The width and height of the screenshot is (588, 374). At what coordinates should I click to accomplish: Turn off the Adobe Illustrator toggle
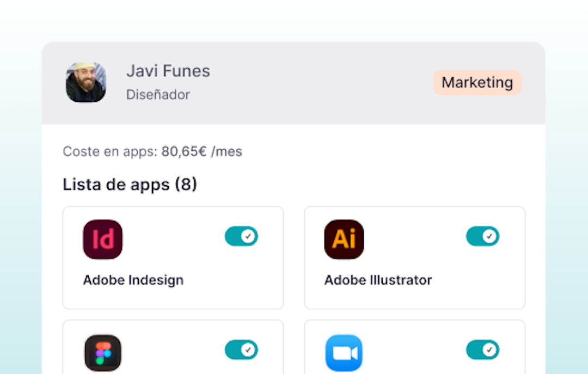pyautogui.click(x=482, y=236)
